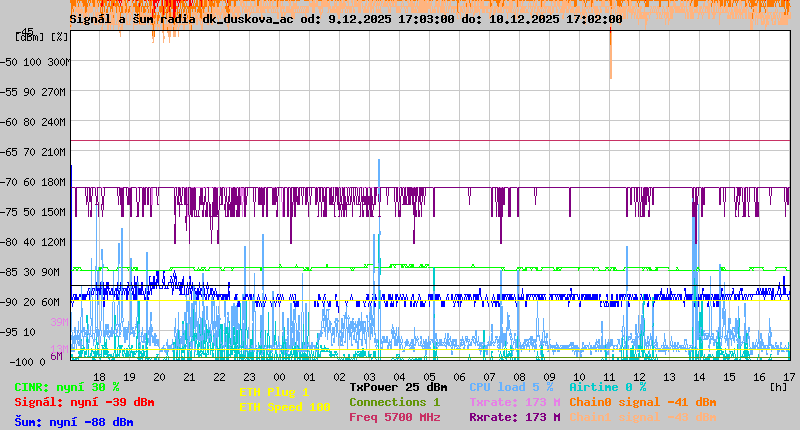Viewport: 800px width, 430px height.
Task: Click the 'TxPower 25 dBm' legend label
Action: (398, 387)
